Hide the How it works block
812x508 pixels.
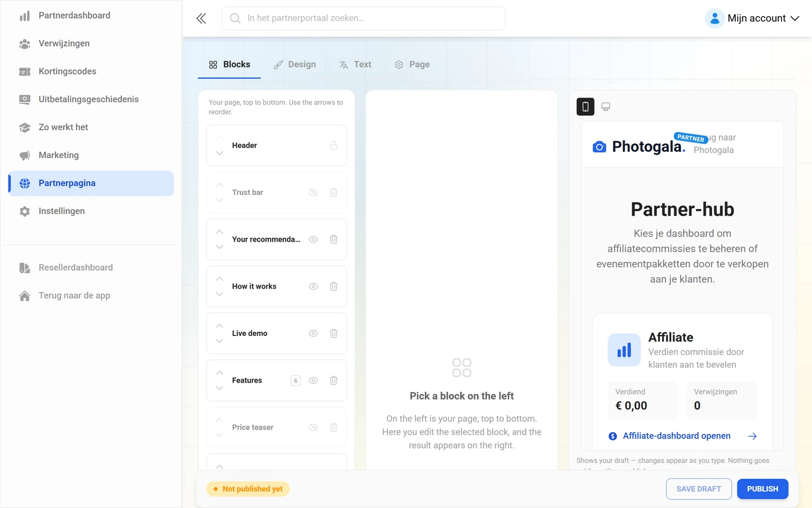(314, 286)
